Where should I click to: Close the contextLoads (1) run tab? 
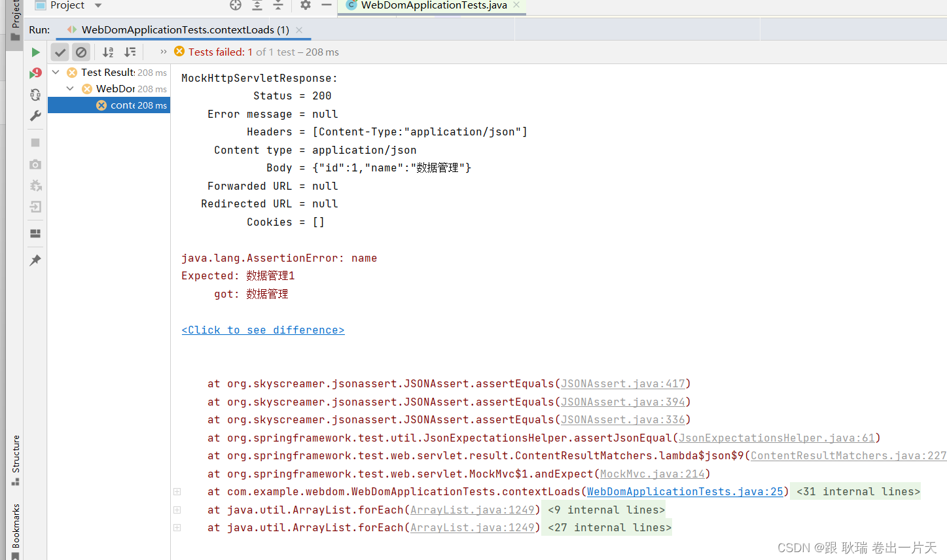[x=299, y=30]
